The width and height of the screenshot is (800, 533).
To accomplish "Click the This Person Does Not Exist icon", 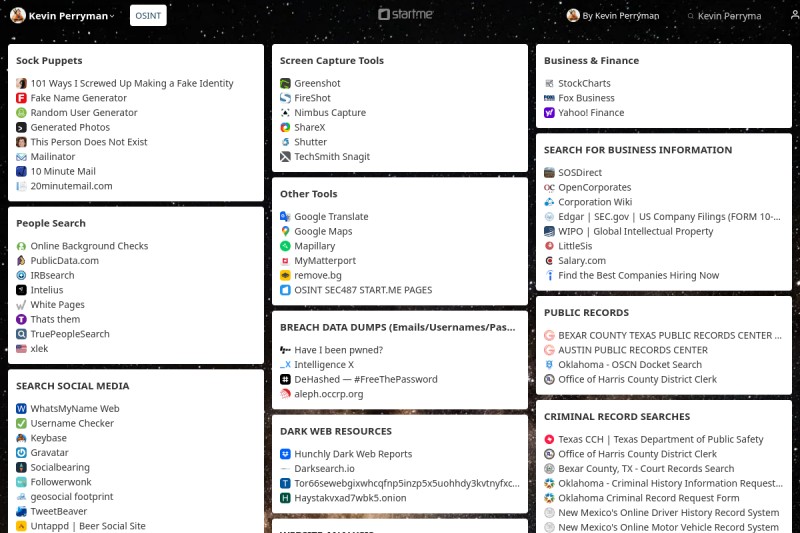I will 21,142.
